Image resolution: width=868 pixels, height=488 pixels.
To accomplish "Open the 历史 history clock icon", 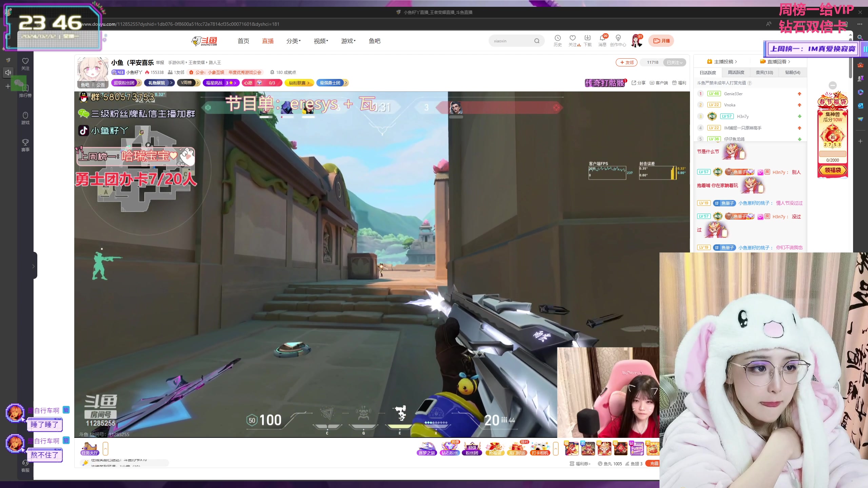I will coord(557,38).
